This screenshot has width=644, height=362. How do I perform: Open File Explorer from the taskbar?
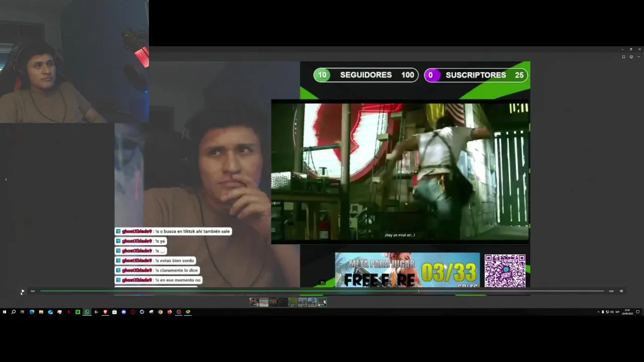(41, 312)
